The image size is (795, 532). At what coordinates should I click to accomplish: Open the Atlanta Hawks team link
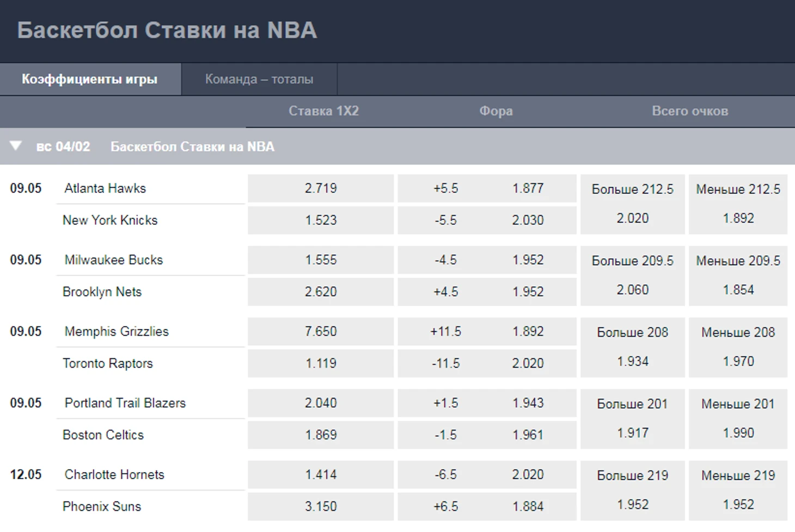105,188
